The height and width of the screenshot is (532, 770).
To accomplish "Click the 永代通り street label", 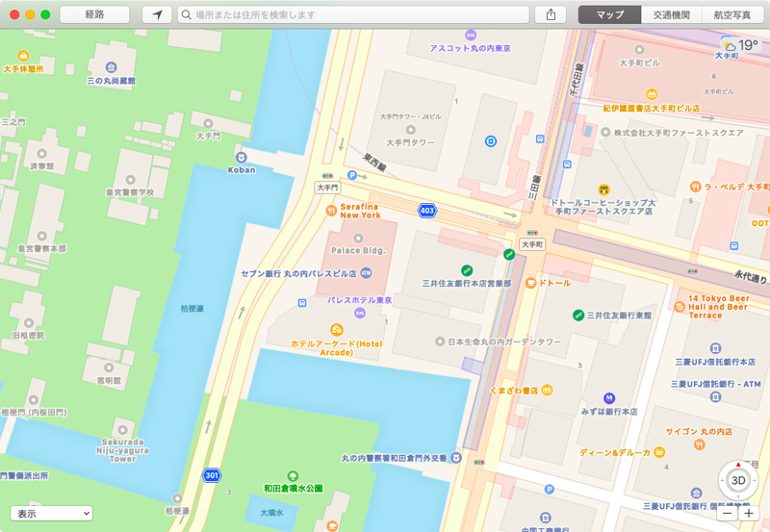I will 751,277.
